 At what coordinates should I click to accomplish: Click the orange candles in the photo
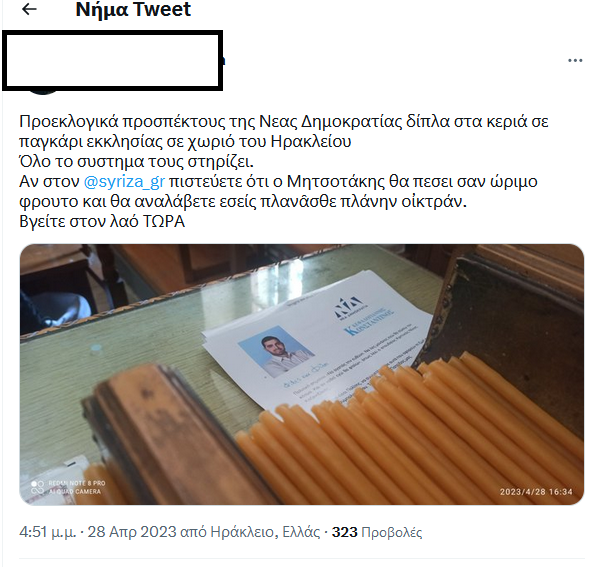pos(411,430)
